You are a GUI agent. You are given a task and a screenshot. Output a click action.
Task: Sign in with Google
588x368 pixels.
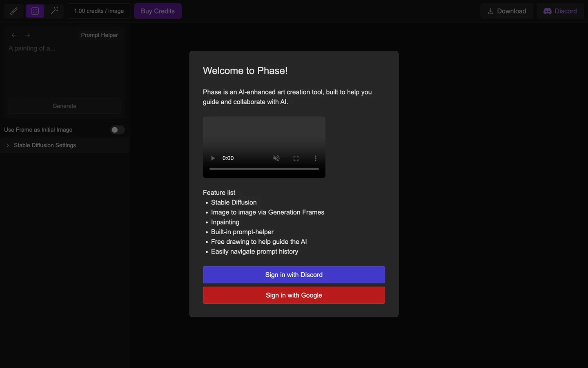[x=294, y=295]
